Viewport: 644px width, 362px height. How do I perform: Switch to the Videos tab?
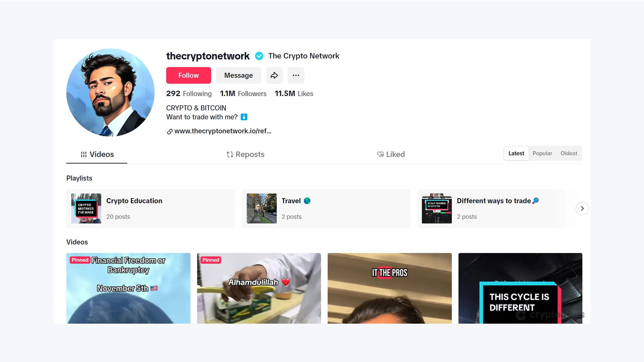point(97,154)
